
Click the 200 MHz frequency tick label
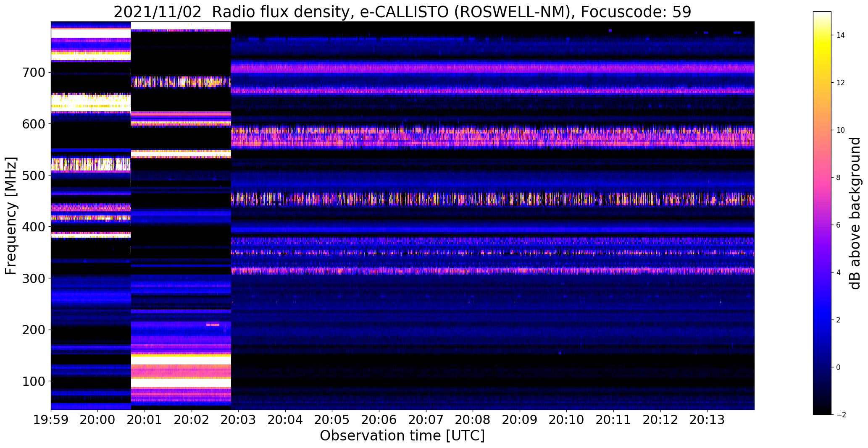pos(33,330)
